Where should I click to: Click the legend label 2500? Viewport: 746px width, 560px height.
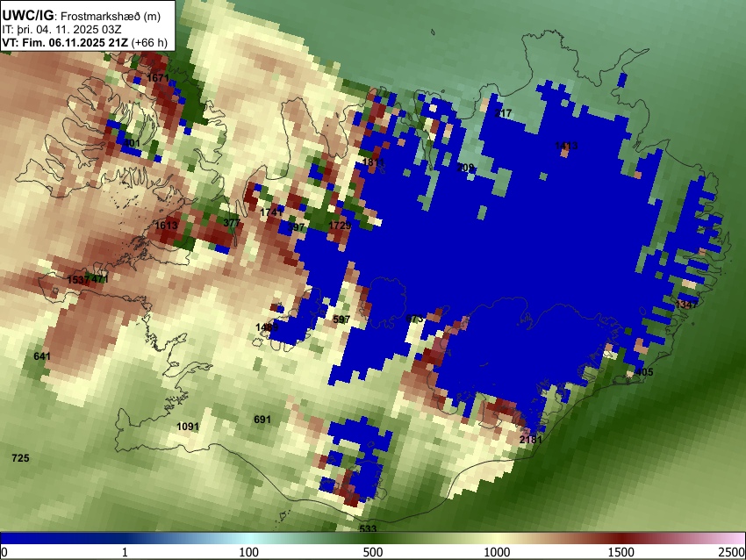pyautogui.click(x=732, y=552)
